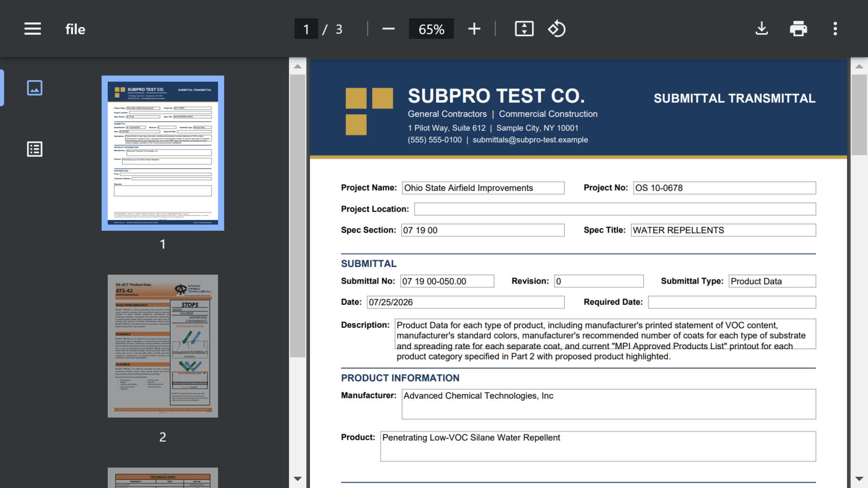Viewport: 868px width, 488px height.
Task: Click the total pages '3' indicator
Action: click(339, 29)
